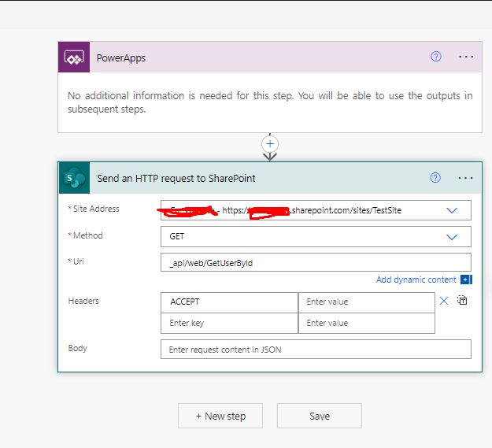Click the Uri input field
Viewport: 492px width, 448px height.
point(316,263)
